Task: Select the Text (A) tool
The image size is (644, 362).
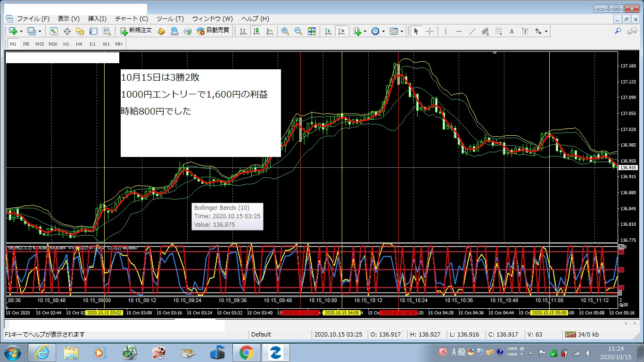Action: click(x=512, y=31)
